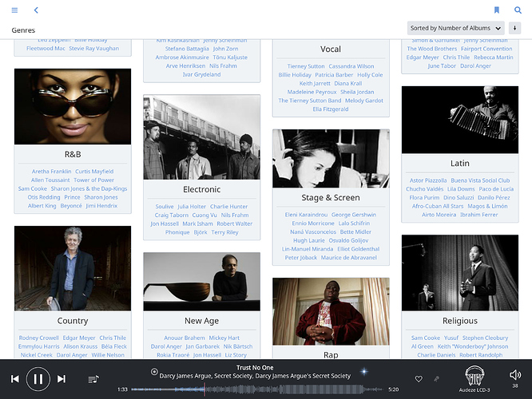The height and width of the screenshot is (399, 532).
Task: Open artist Willie Nelson
Action: (108, 355)
